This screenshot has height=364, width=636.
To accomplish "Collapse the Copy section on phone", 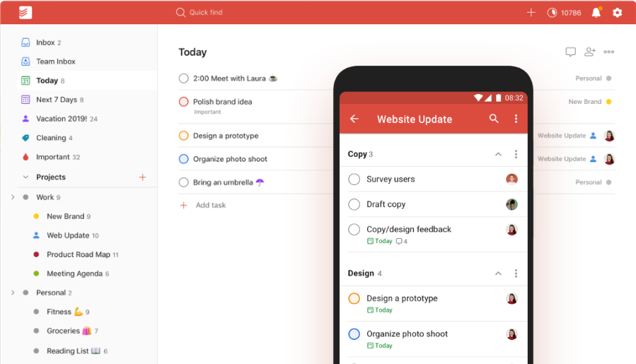I will click(498, 155).
